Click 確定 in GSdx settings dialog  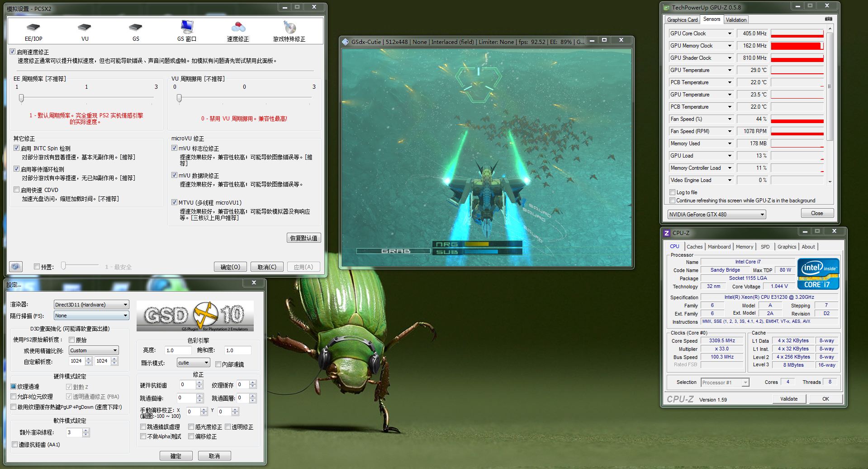[x=176, y=456]
